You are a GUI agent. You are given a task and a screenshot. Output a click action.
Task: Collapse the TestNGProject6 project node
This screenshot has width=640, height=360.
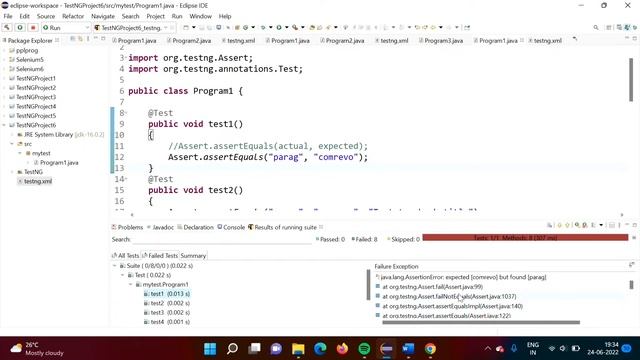coord(4,125)
